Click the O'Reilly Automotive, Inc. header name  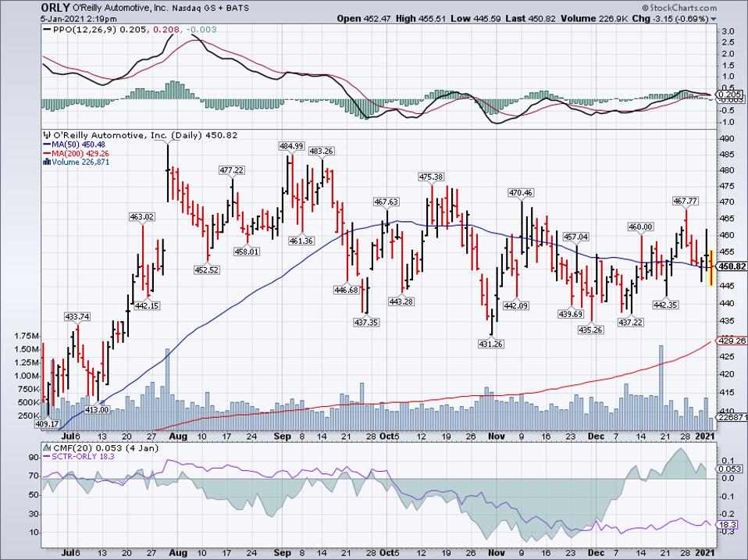[122, 8]
